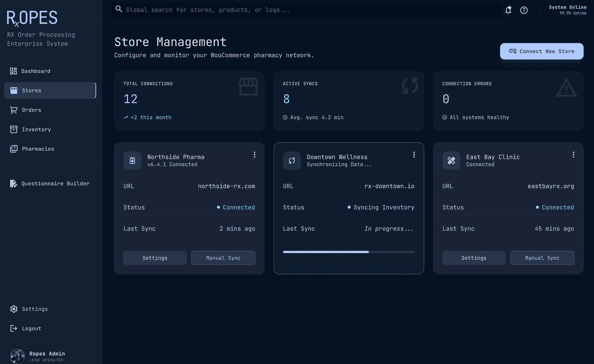The width and height of the screenshot is (594, 364).
Task: Open Northside Pharma more options menu
Action: [254, 155]
